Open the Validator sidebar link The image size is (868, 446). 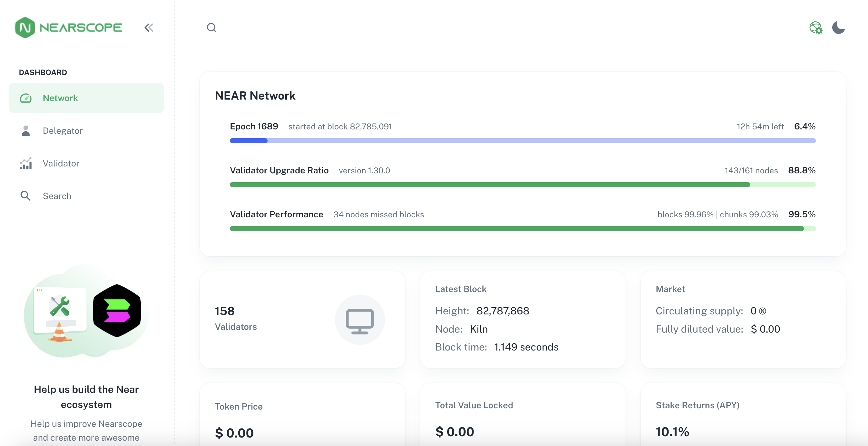point(61,164)
